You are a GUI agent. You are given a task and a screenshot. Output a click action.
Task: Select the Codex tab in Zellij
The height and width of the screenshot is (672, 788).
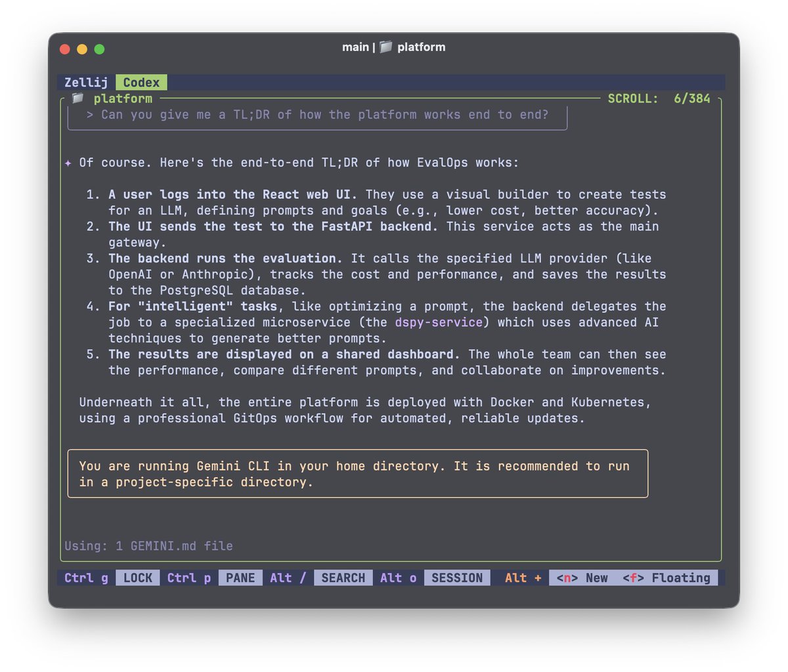tap(141, 83)
